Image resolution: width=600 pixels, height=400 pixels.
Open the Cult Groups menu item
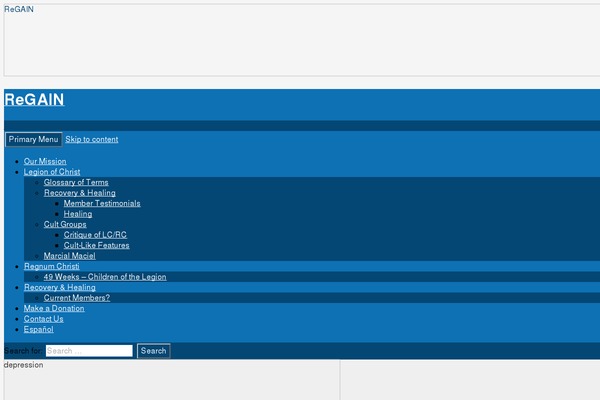click(x=65, y=224)
